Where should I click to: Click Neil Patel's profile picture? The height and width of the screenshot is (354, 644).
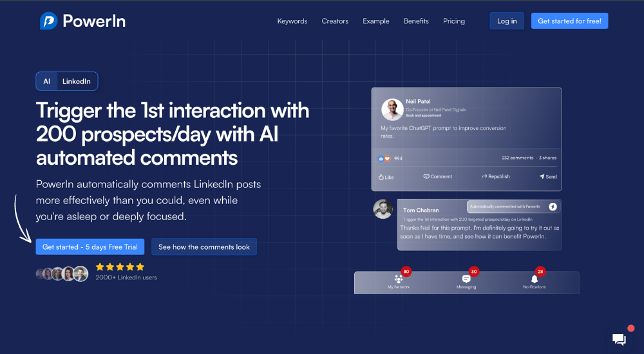(392, 109)
